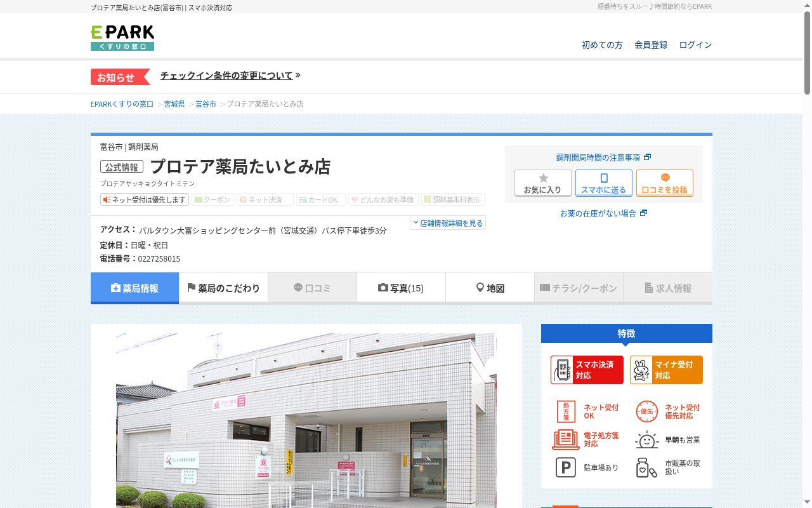Click どんなお薬も準備 tag

(383, 199)
